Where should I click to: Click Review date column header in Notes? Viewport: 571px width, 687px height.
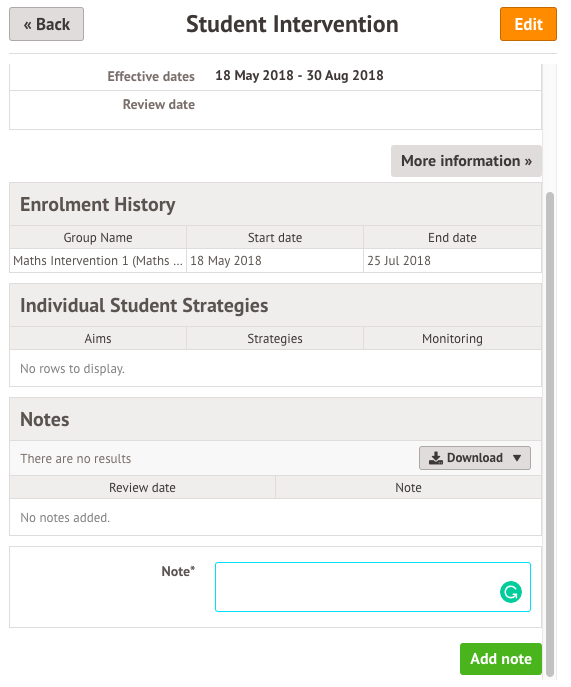tap(142, 488)
